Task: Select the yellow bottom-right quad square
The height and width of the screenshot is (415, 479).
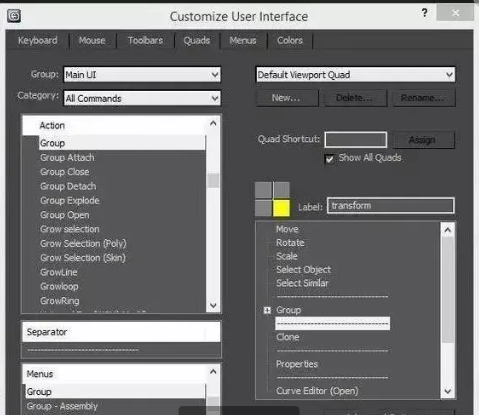Action: coord(281,208)
